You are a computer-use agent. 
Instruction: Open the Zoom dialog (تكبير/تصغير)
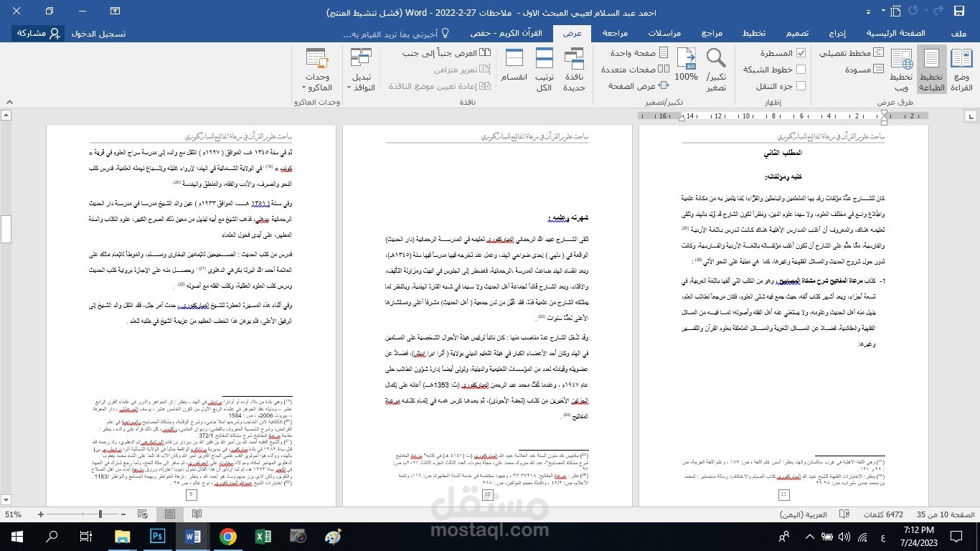pyautogui.click(x=715, y=70)
